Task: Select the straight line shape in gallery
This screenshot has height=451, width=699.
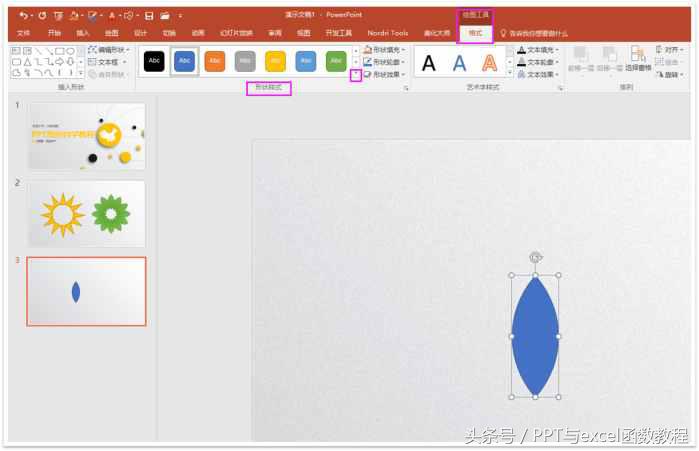Action: tap(38, 51)
